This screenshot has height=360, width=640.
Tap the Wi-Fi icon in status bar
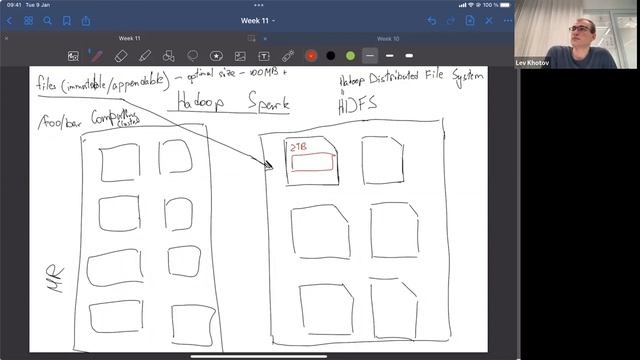pyautogui.click(x=470, y=5)
